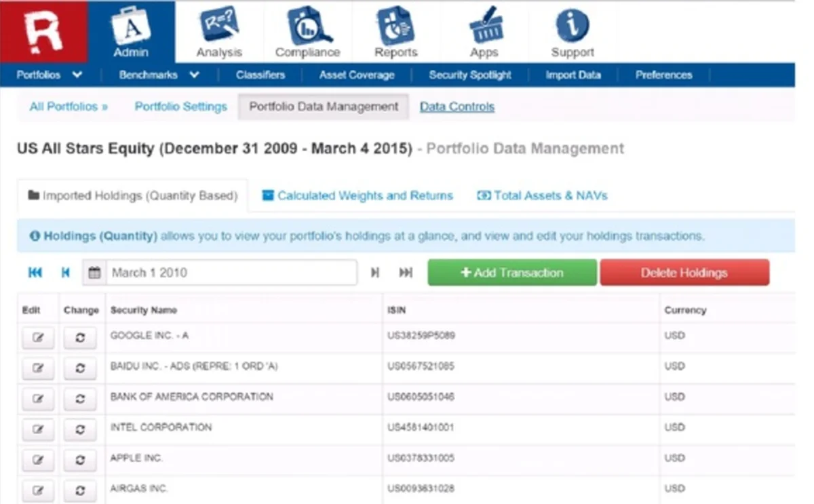Click the Currency column header
814x504 pixels.
tap(685, 310)
